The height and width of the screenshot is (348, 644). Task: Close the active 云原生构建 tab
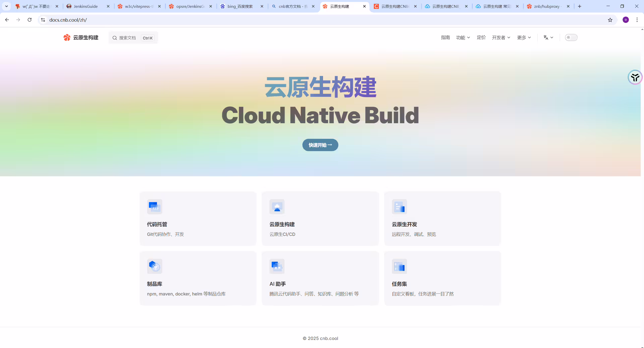pos(364,6)
